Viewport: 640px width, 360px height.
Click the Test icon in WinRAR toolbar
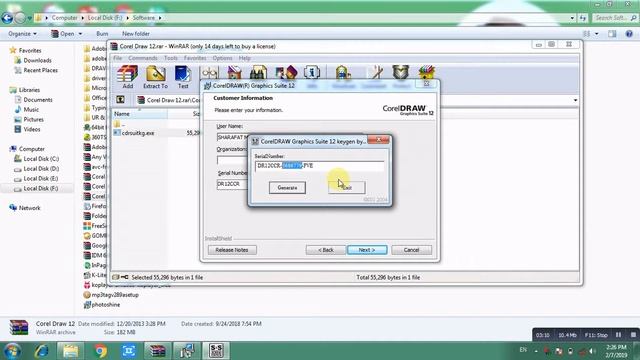[183, 77]
